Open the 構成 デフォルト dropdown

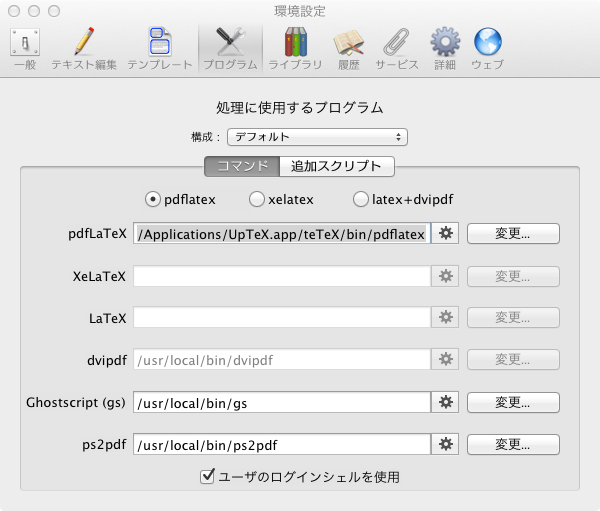tap(316, 136)
